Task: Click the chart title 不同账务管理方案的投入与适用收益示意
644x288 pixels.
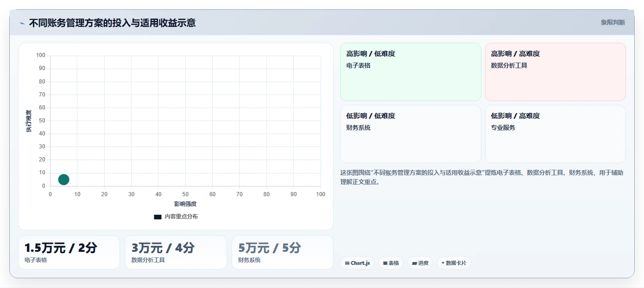Action: pos(112,23)
